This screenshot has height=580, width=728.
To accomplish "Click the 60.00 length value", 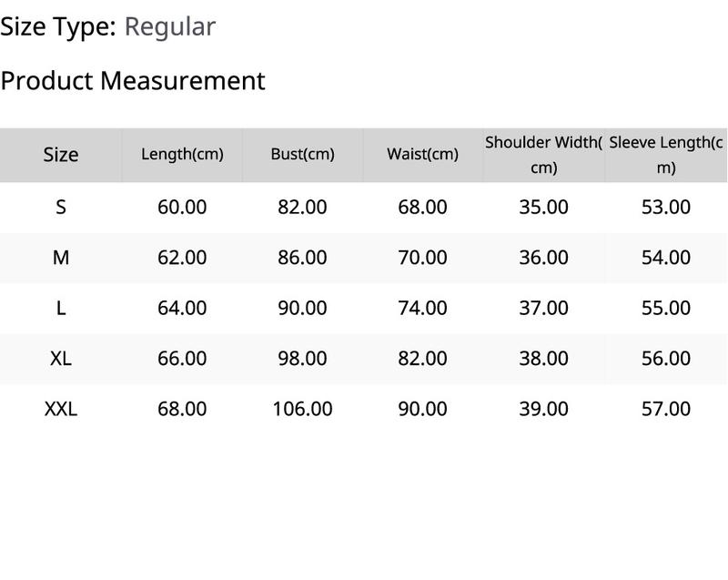I will click(182, 207).
